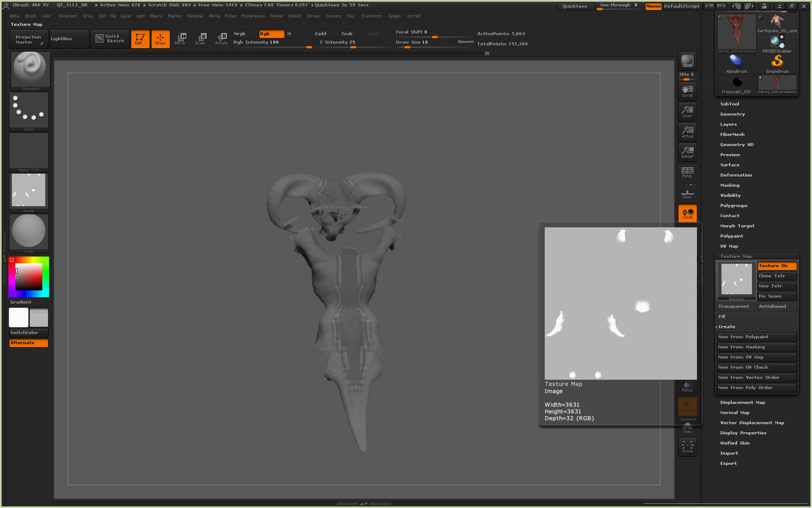Screen dimensions: 812x508
Task: Collapse the Create subsection
Action: (x=727, y=326)
